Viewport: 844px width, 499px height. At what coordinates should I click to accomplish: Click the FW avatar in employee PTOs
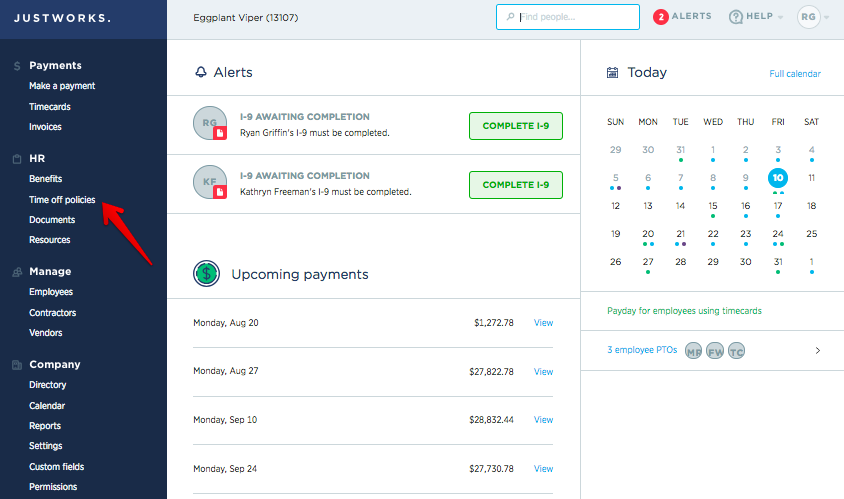(715, 351)
